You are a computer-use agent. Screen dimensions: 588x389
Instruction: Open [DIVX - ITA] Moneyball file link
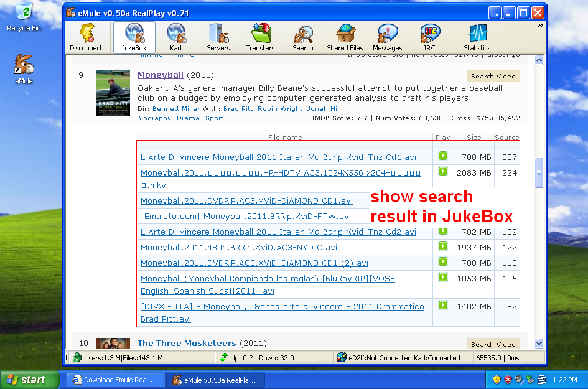282,312
